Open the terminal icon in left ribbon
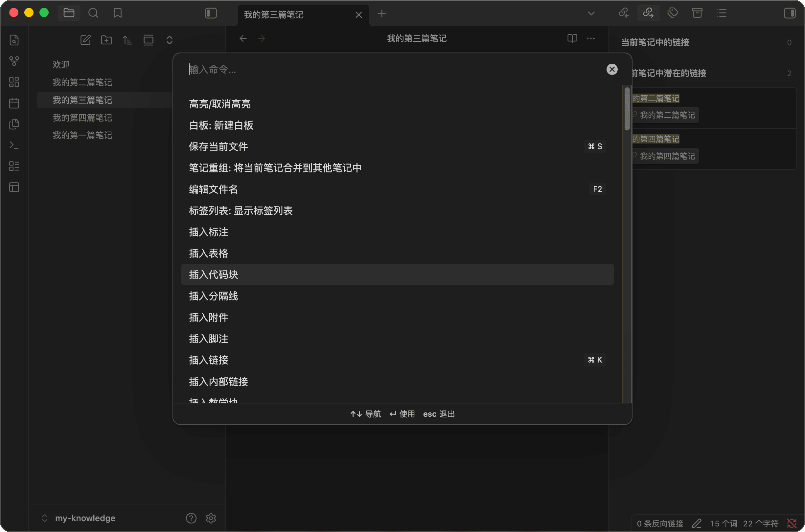805x532 pixels. coord(14,144)
